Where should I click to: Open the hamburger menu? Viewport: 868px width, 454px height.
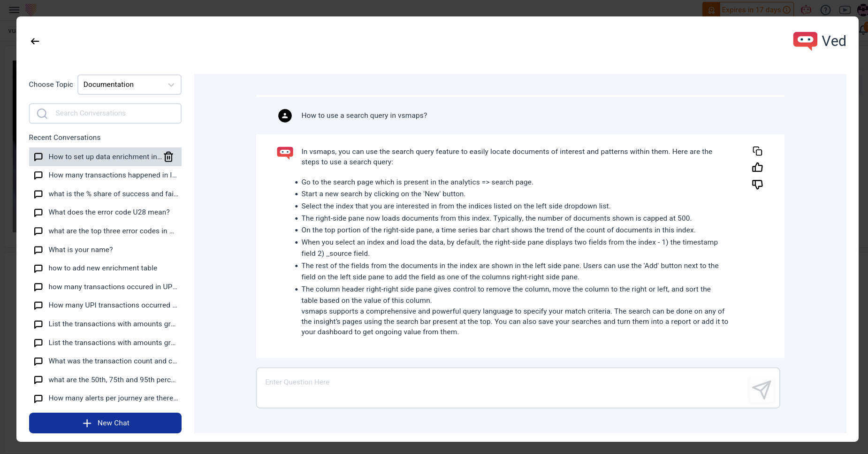14,9
